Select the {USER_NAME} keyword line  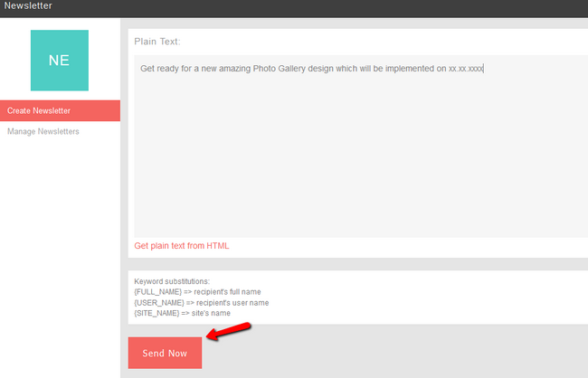202,303
